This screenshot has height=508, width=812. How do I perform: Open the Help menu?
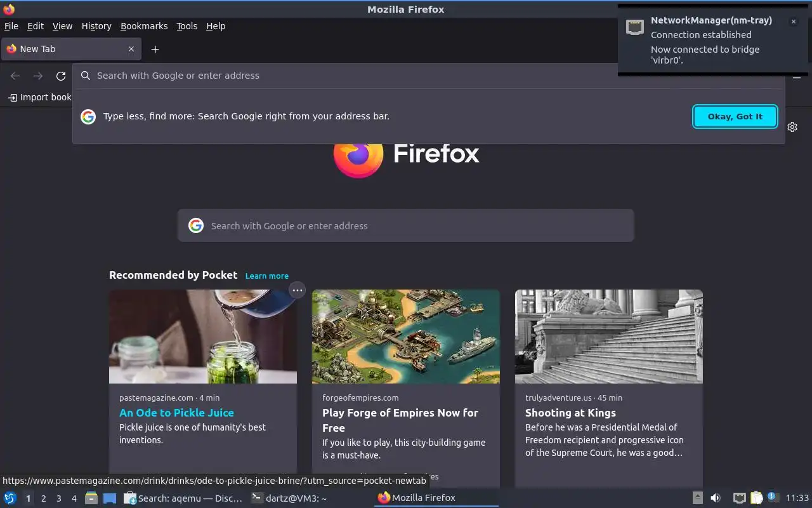click(216, 26)
